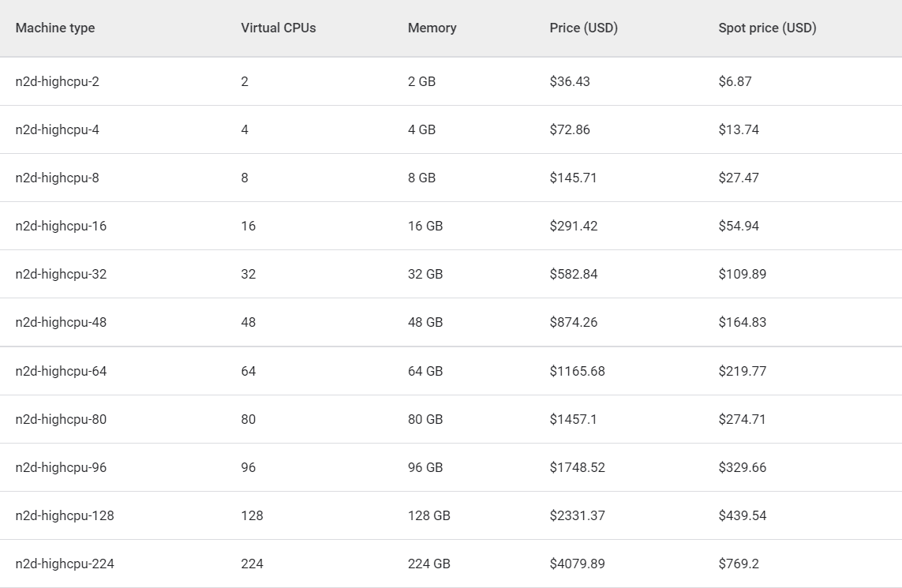Select the 64 virtual CPUs cell
Image resolution: width=902 pixels, height=588 pixels.
pyautogui.click(x=249, y=371)
